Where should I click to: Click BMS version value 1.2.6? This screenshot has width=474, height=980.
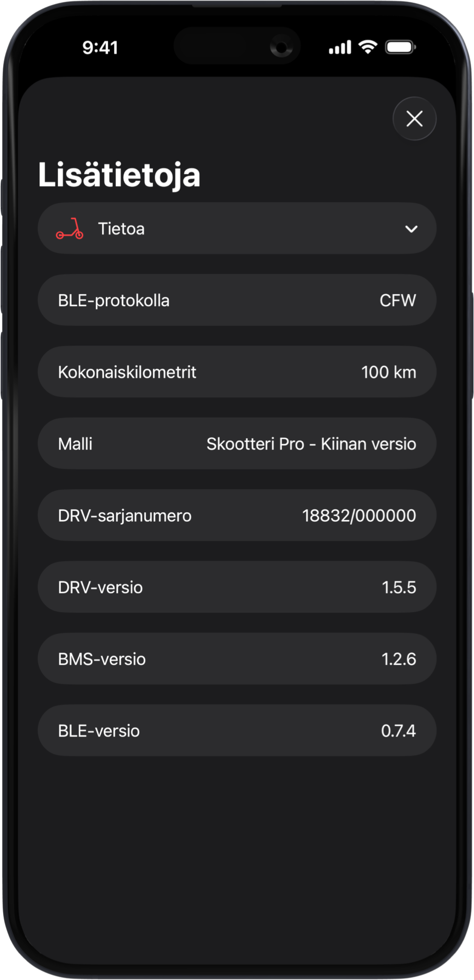tap(399, 659)
